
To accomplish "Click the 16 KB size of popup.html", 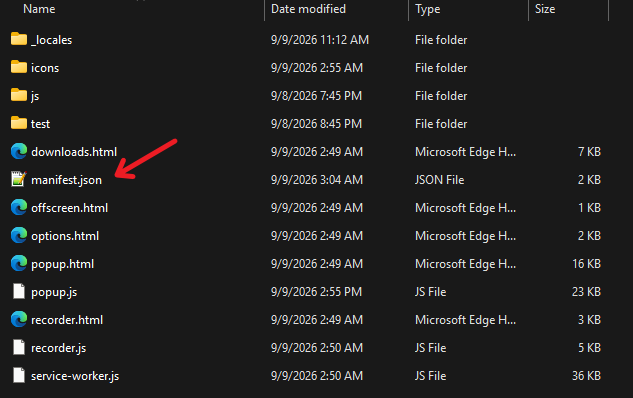I will click(587, 264).
